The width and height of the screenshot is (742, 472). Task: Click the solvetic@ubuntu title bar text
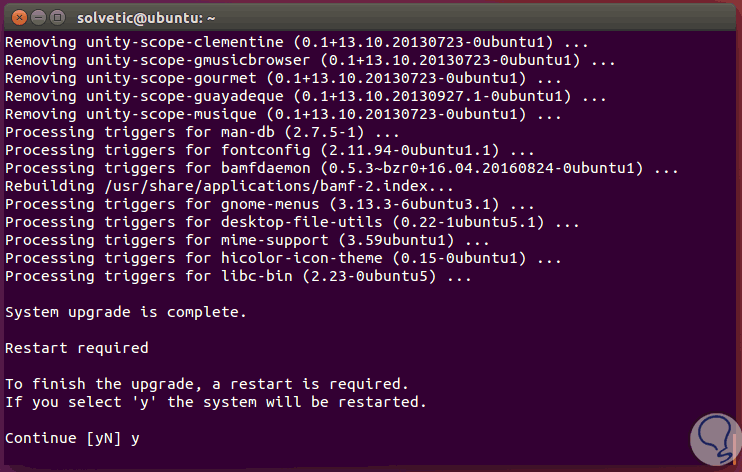tap(148, 17)
